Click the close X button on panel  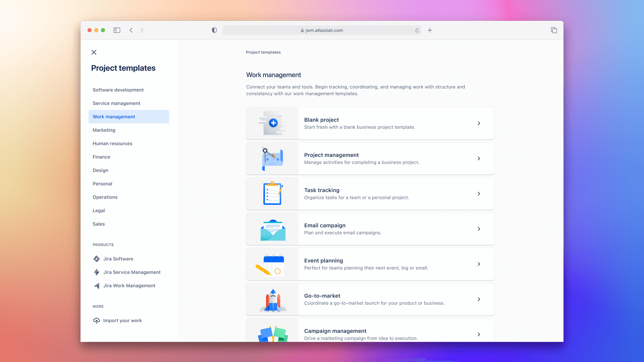[94, 52]
